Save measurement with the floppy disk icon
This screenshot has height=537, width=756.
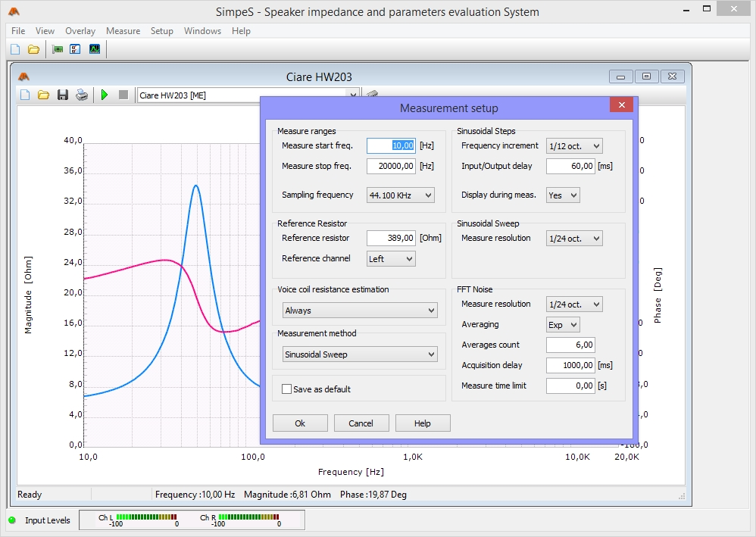pos(63,95)
